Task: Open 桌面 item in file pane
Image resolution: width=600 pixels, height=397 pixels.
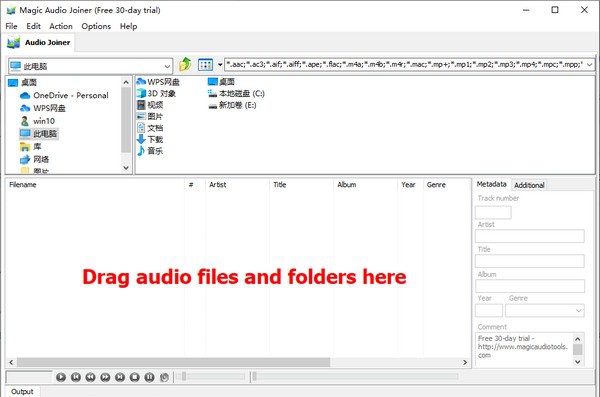Action: 222,82
